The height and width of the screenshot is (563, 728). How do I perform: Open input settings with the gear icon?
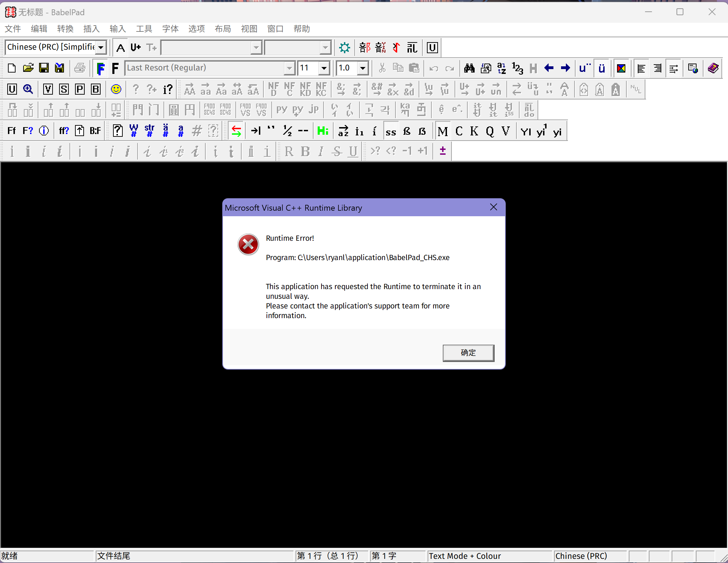point(344,47)
